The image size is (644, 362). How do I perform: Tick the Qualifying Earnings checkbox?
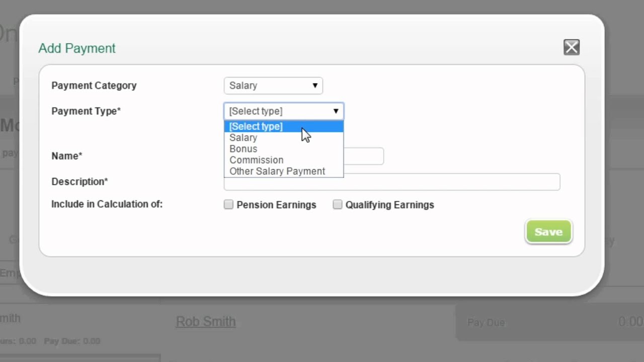pyautogui.click(x=338, y=205)
